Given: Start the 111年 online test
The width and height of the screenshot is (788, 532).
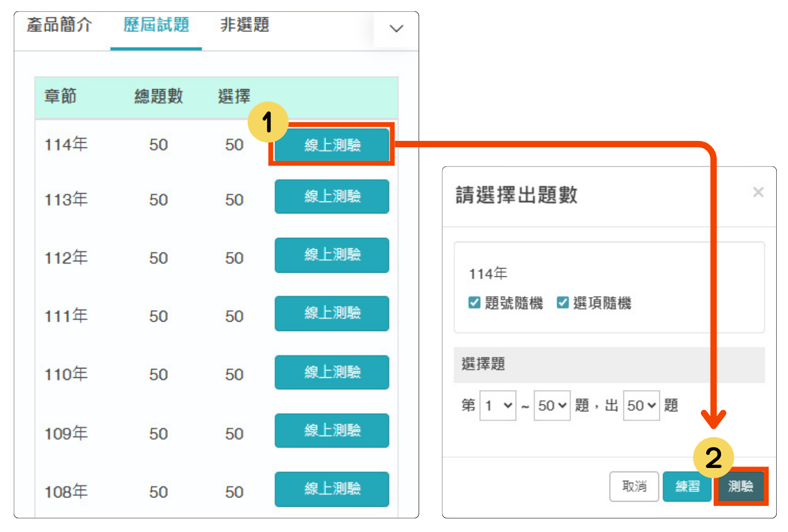Looking at the screenshot, I should tap(332, 313).
